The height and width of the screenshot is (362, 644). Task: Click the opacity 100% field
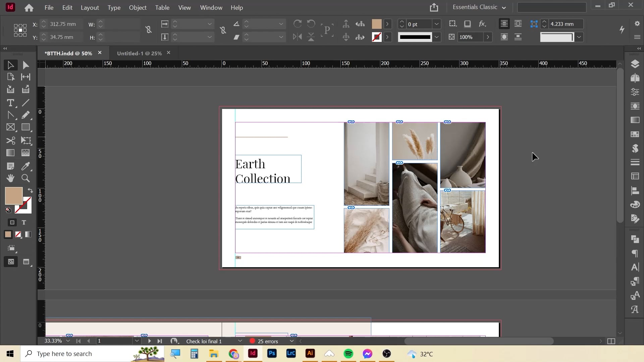click(x=471, y=37)
